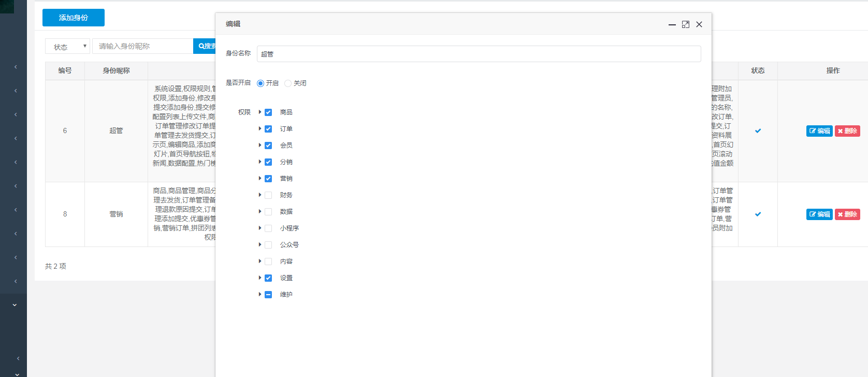The height and width of the screenshot is (377, 868).
Task: Expand the 分销 tree node arrow
Action: (260, 162)
